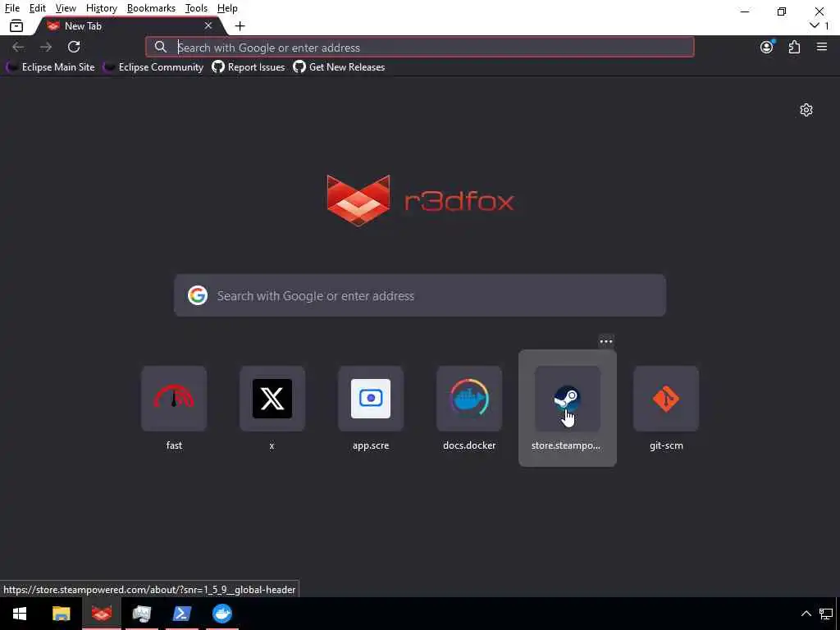This screenshot has width=840, height=630.
Task: Open the account profile icon
Action: click(767, 47)
